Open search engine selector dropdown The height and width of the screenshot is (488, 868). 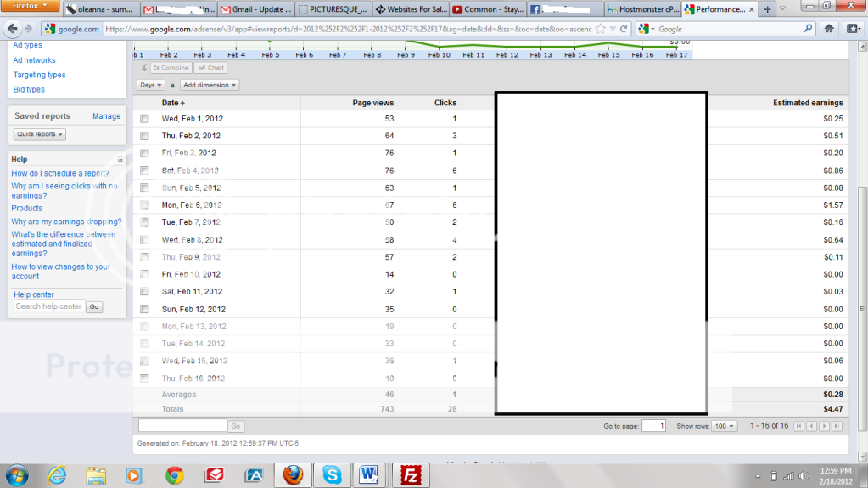click(646, 29)
